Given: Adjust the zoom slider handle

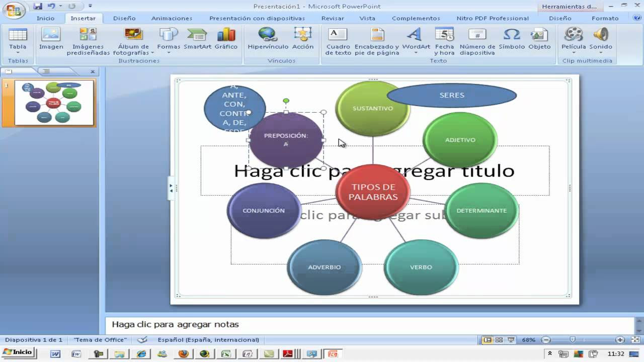Looking at the screenshot, I should (572, 340).
